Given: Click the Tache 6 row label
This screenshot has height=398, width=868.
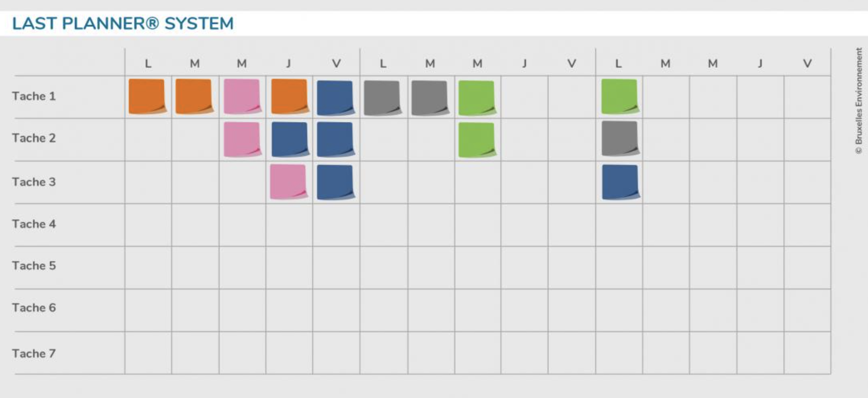Looking at the screenshot, I should point(34,308).
